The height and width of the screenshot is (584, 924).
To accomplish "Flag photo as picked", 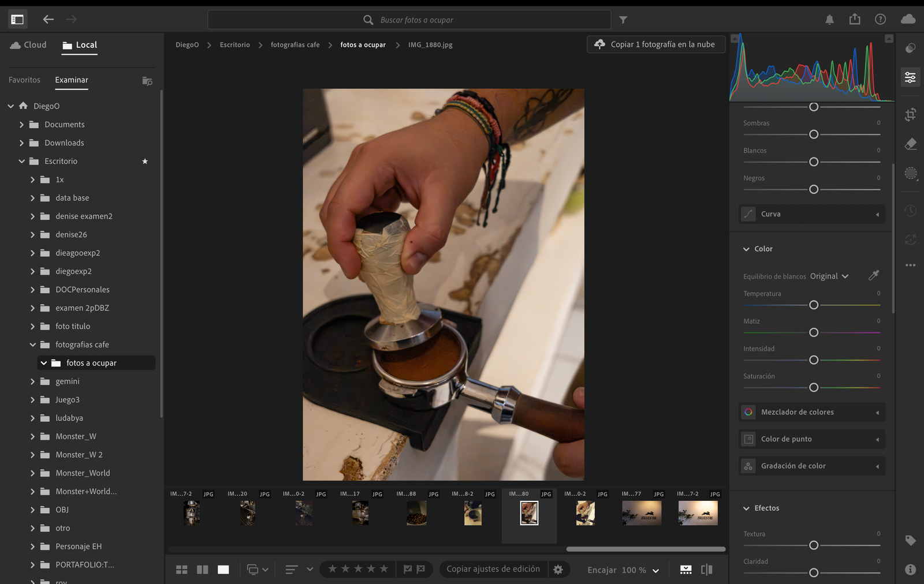I will (408, 570).
